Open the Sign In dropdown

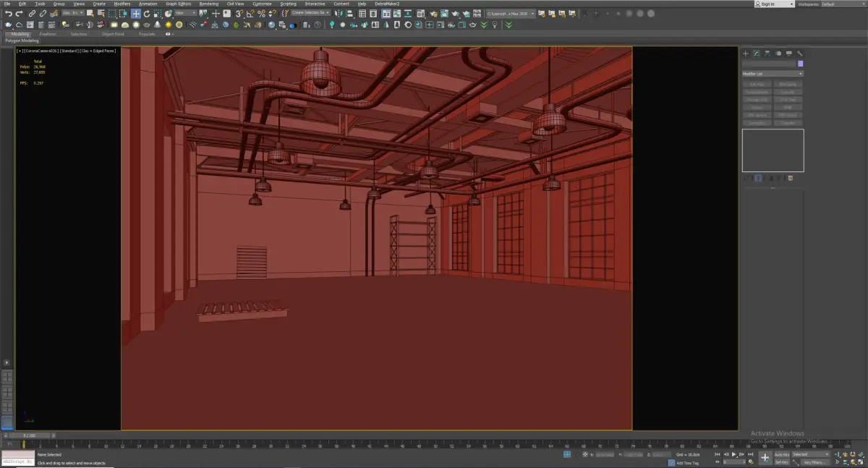pyautogui.click(x=774, y=4)
